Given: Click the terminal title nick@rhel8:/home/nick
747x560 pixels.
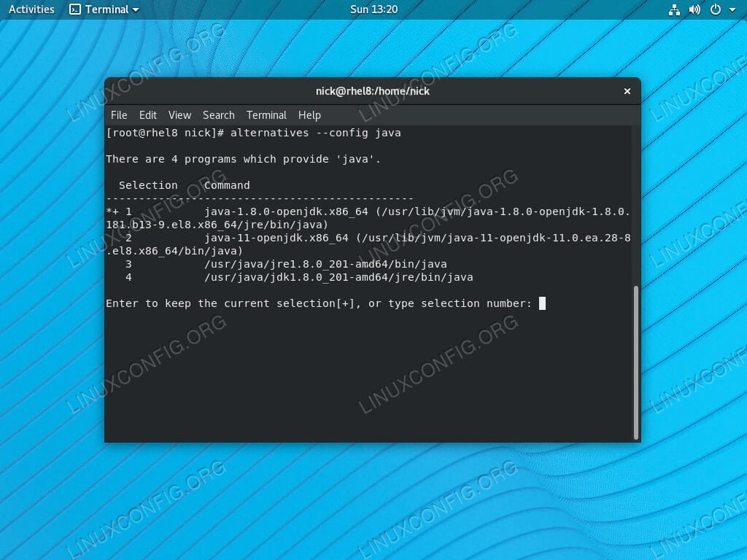Looking at the screenshot, I should (x=373, y=91).
